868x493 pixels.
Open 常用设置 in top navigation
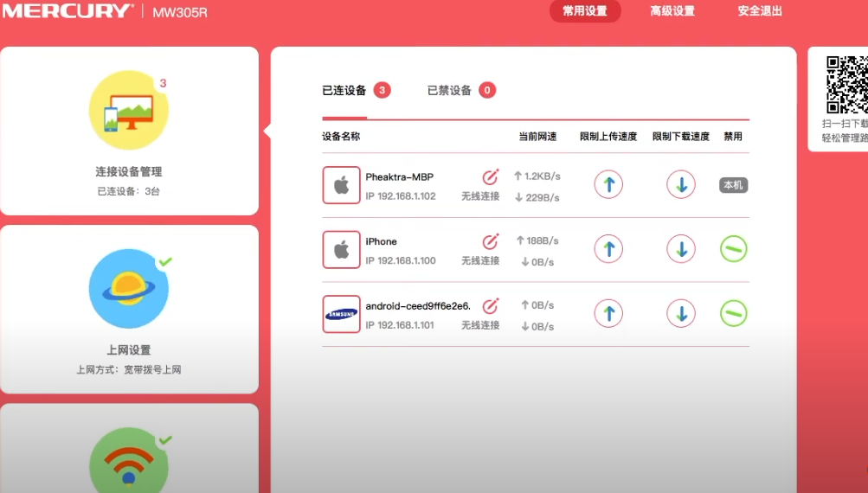(585, 11)
